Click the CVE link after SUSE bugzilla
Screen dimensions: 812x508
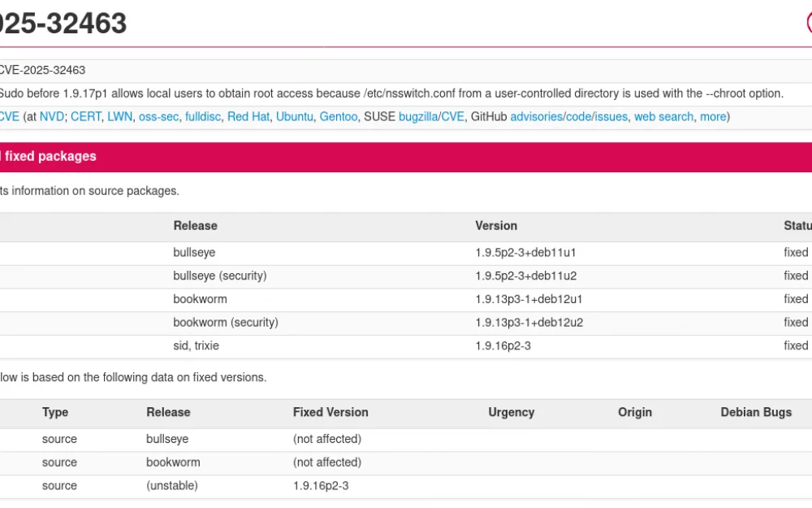pyautogui.click(x=452, y=116)
